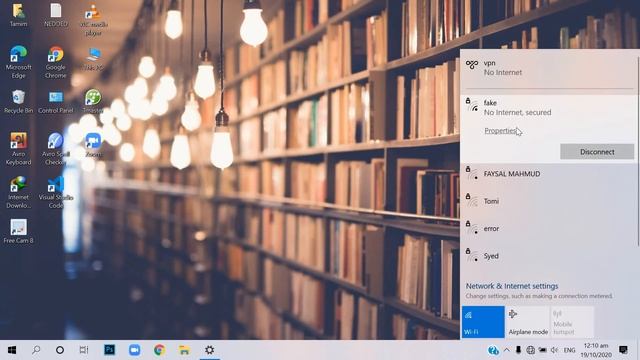Launch Avro Keyboard shortcut
Screen dimensions: 640x360
pyautogui.click(x=18, y=149)
